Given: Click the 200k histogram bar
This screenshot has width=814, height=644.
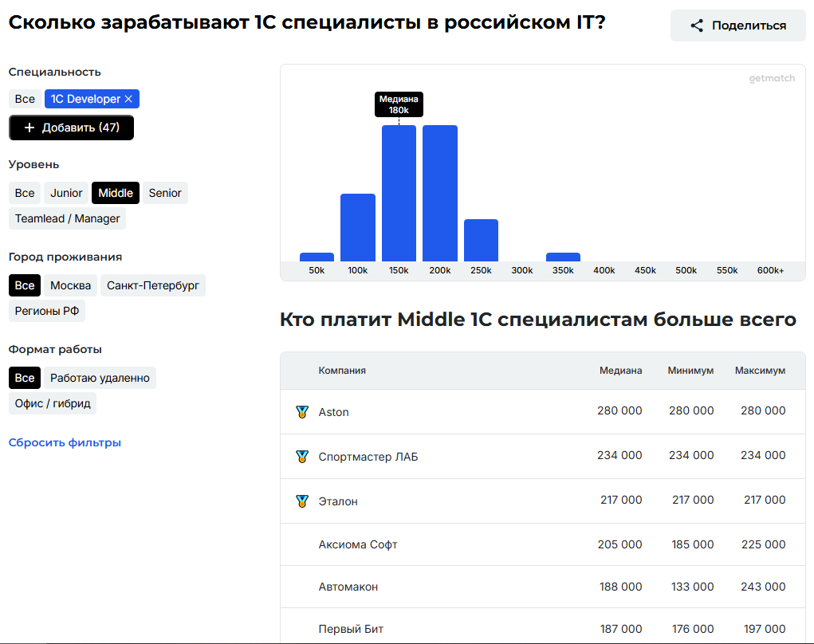Looking at the screenshot, I should tap(440, 193).
